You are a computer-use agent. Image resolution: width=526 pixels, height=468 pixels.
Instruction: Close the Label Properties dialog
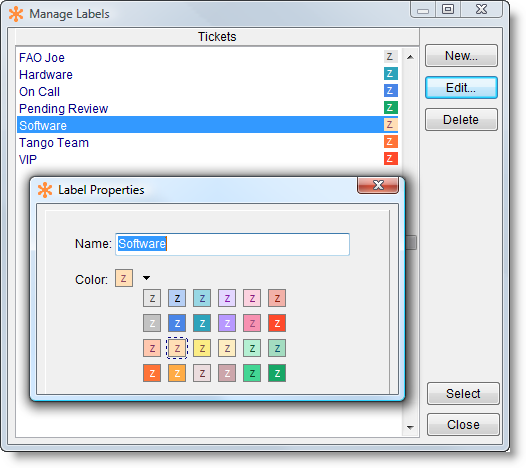point(378,185)
